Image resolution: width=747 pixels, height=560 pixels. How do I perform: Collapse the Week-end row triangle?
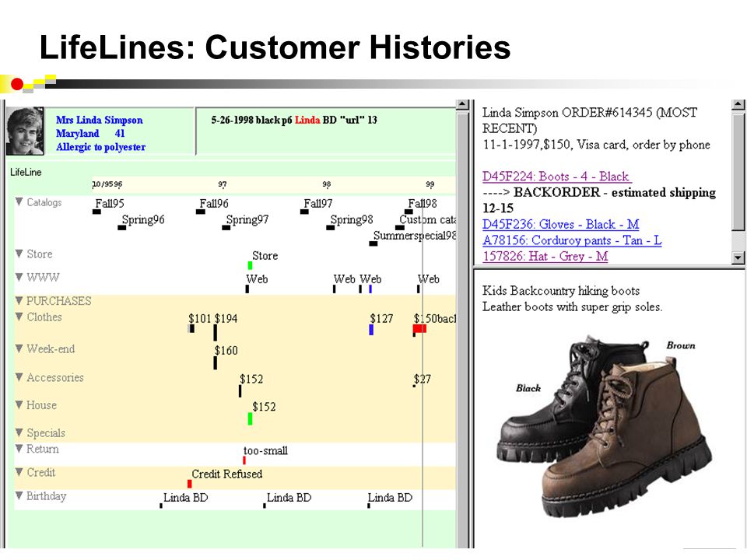pyautogui.click(x=19, y=348)
